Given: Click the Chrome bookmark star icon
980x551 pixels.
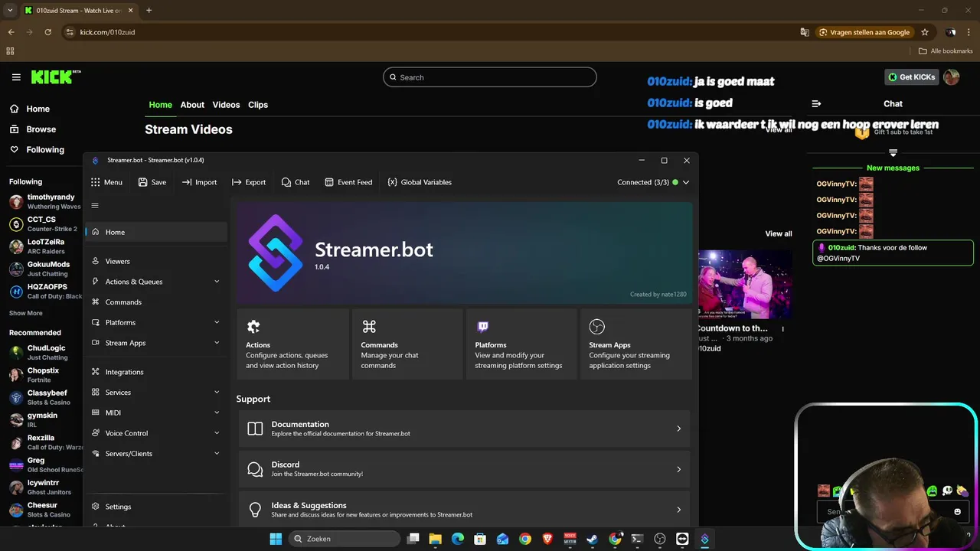Looking at the screenshot, I should (x=925, y=32).
